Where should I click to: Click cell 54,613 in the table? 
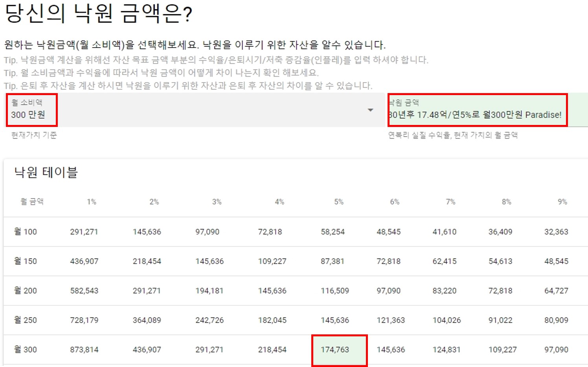tap(500, 261)
